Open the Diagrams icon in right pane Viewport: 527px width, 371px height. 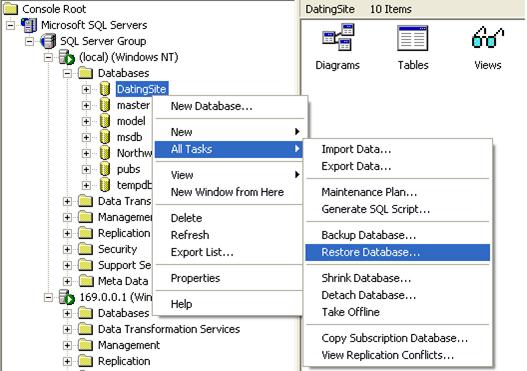[337, 38]
